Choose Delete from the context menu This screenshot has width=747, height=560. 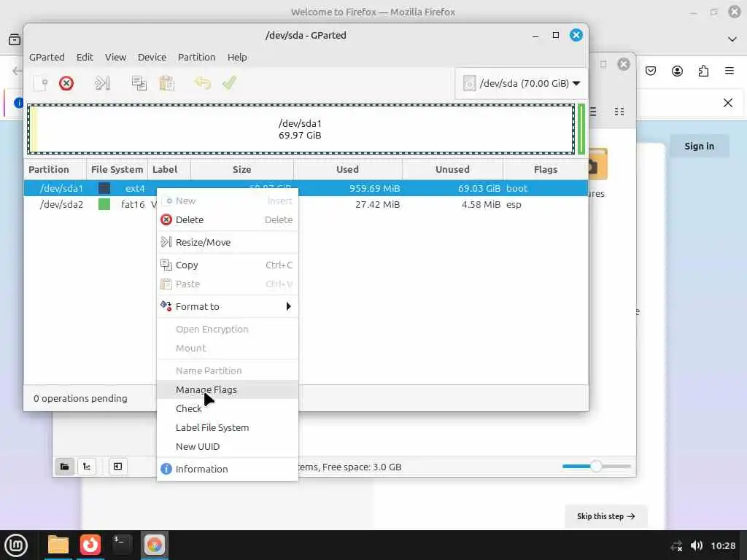228,219
